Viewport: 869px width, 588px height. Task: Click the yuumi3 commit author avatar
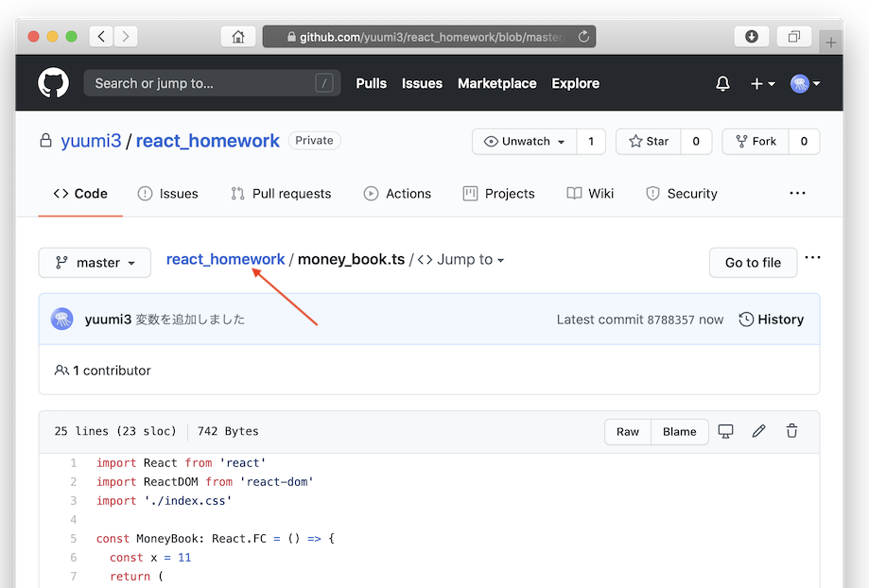coord(62,320)
